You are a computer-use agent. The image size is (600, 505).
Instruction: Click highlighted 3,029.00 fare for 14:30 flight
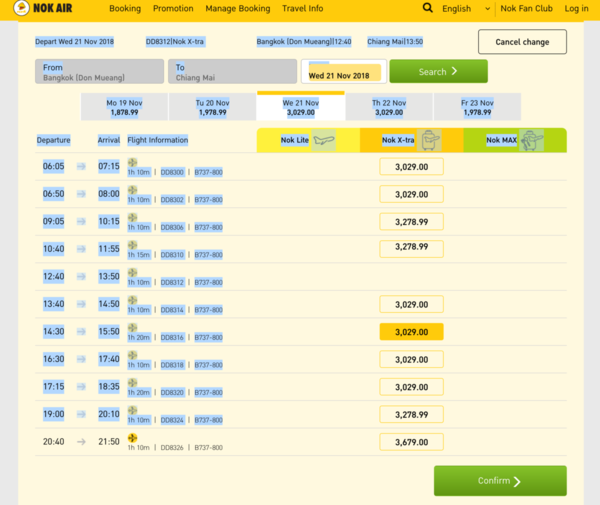411,332
